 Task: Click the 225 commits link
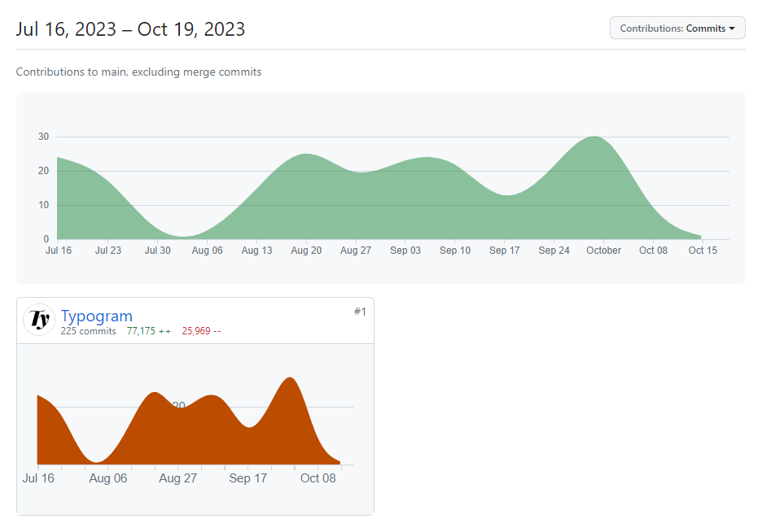pos(88,331)
